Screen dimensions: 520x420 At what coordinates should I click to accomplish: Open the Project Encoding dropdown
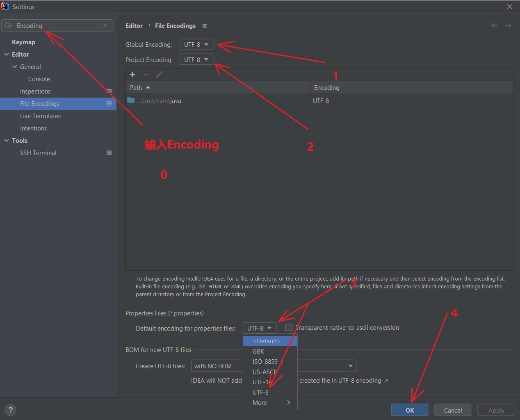(x=196, y=59)
